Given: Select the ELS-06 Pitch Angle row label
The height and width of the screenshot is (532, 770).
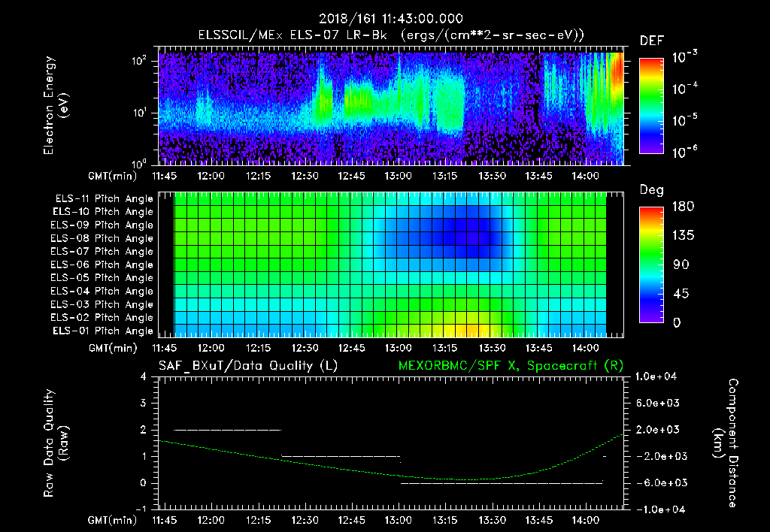Looking at the screenshot, I should [102, 265].
